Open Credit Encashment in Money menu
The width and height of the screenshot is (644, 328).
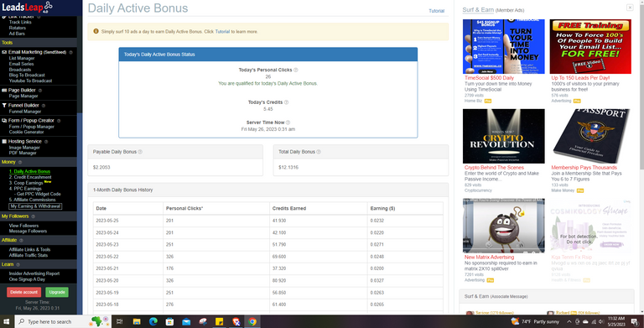30,177
